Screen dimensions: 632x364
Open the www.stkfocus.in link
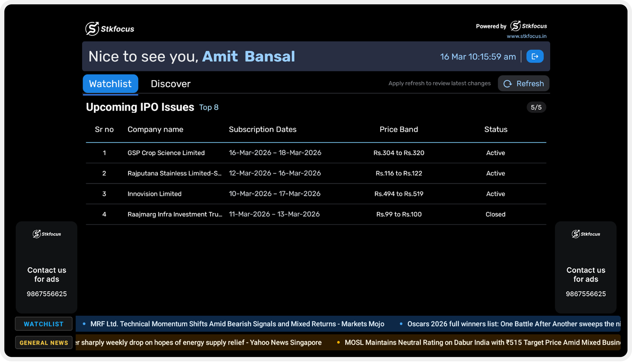[526, 36]
